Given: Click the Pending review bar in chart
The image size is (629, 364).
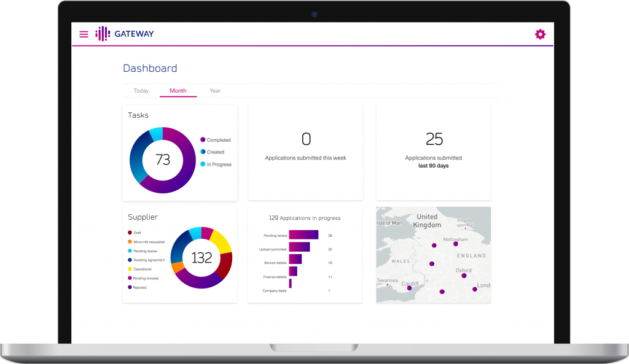Looking at the screenshot, I should [303, 235].
